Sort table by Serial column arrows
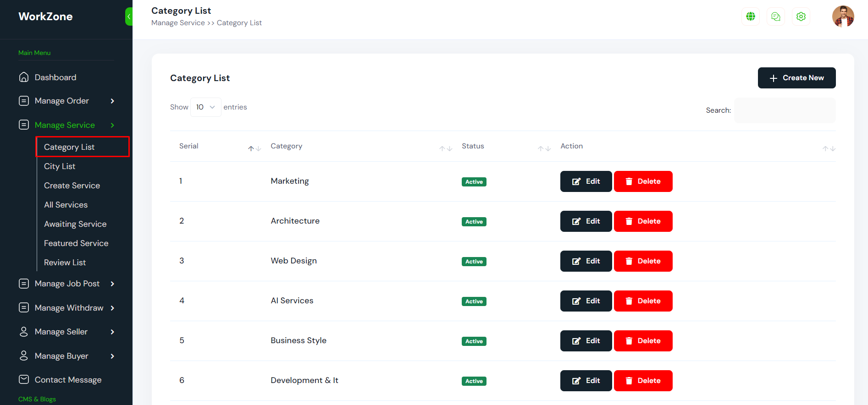 coord(254,148)
